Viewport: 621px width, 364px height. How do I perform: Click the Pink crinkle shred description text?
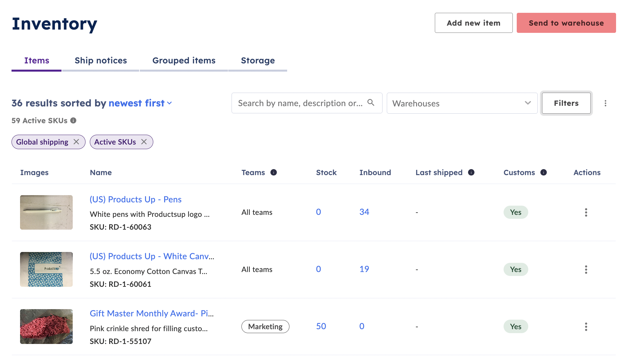click(149, 329)
